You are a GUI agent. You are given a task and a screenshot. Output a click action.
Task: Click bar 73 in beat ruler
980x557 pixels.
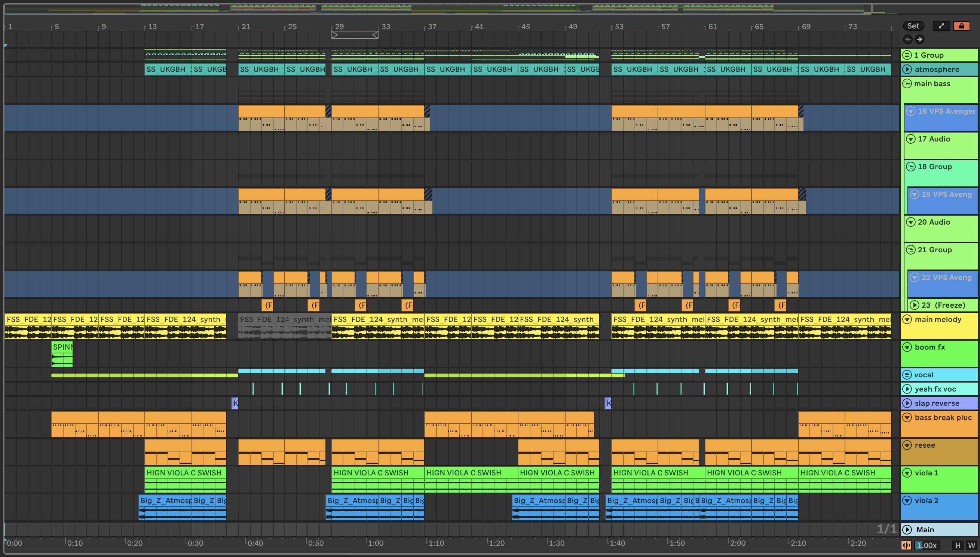point(853,27)
